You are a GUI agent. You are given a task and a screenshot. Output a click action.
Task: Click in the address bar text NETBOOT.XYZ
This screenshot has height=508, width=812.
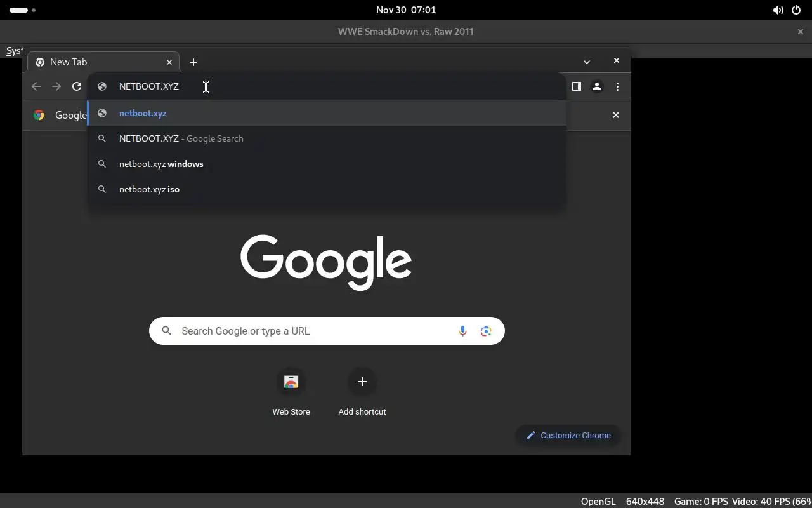pos(149,86)
